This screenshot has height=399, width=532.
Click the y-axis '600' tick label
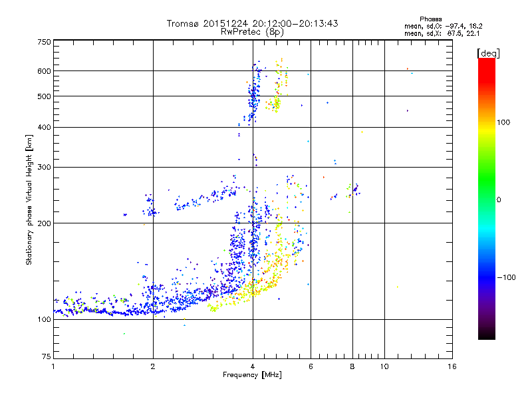(44, 71)
